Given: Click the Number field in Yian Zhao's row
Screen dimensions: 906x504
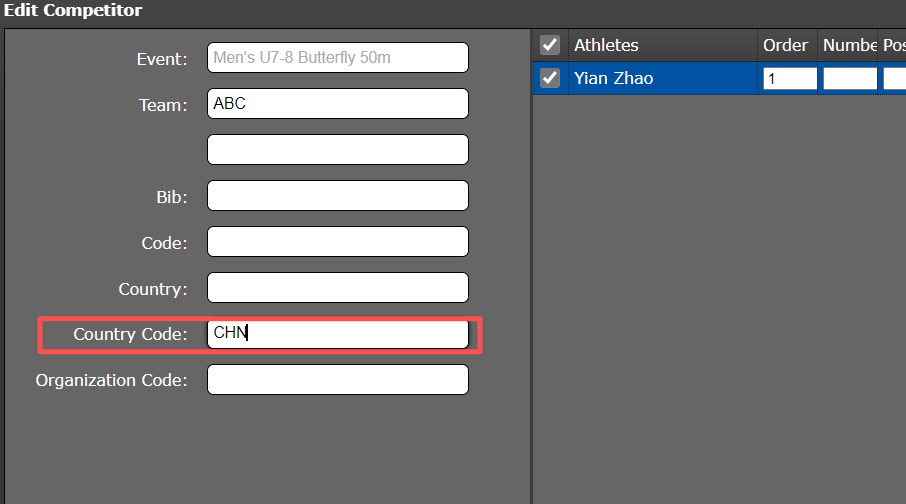Looking at the screenshot, I should tap(849, 79).
